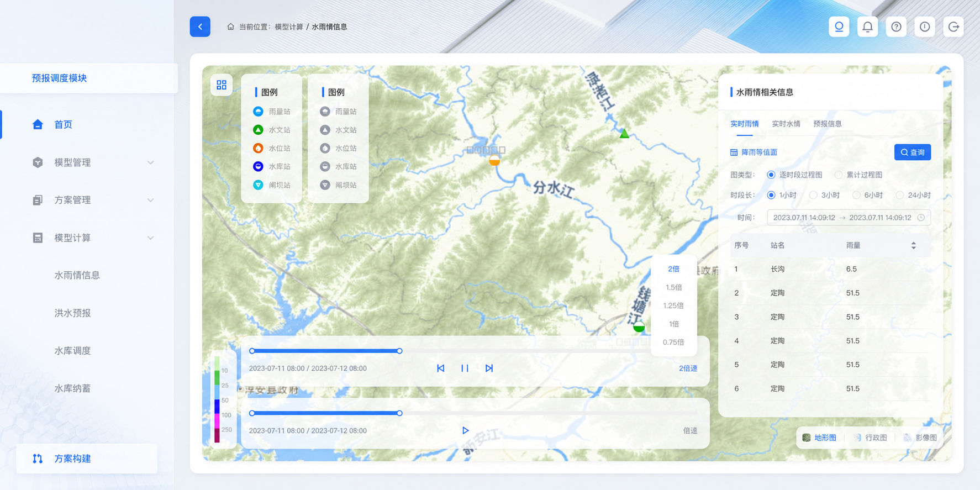Screen dimensions: 980x490
Task: Open 水库调度 in the sidebar
Action: 72,350
